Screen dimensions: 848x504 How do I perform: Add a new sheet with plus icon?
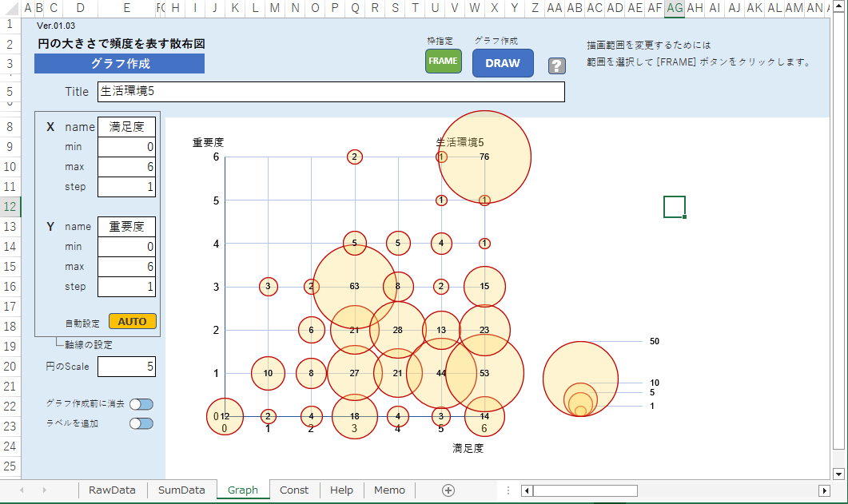click(448, 490)
